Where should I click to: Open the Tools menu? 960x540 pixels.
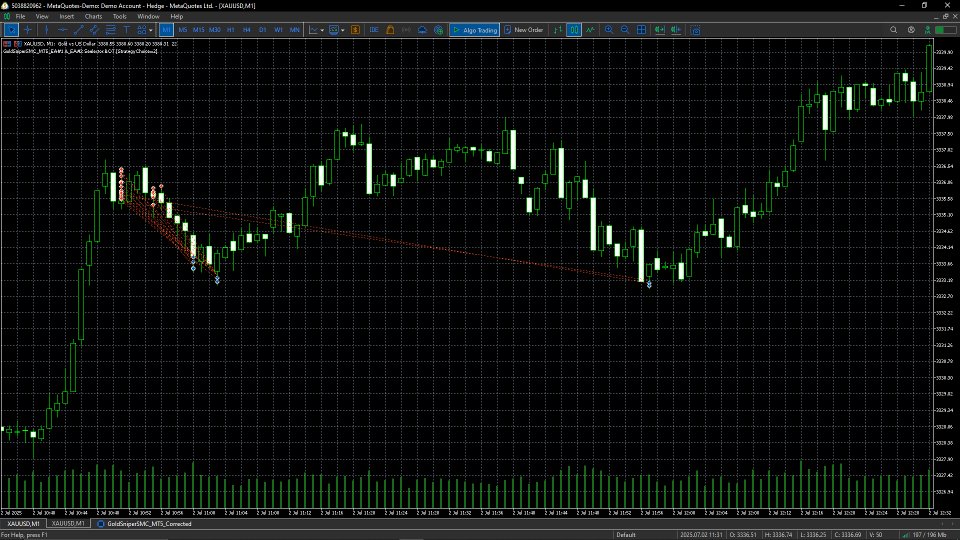tap(119, 17)
